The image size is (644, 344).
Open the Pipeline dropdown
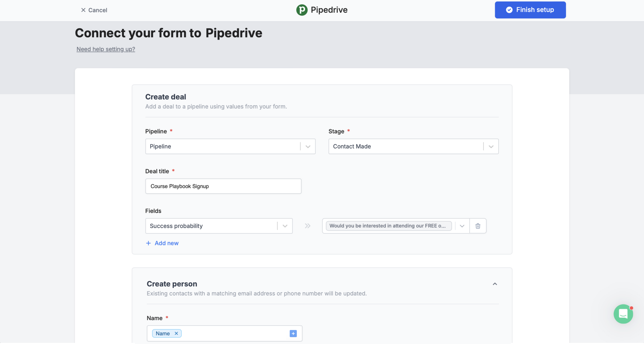(307, 147)
